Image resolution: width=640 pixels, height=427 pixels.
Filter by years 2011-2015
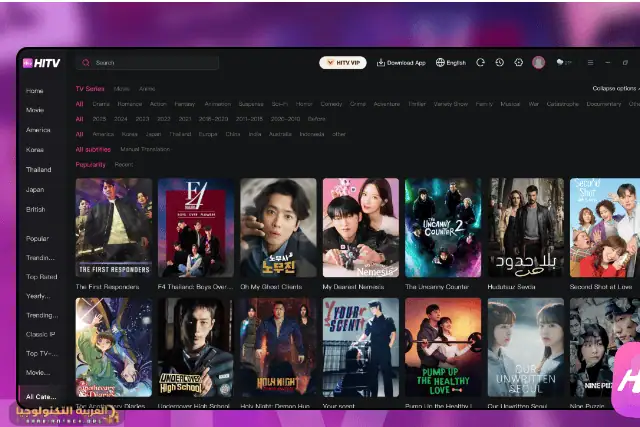(249, 119)
